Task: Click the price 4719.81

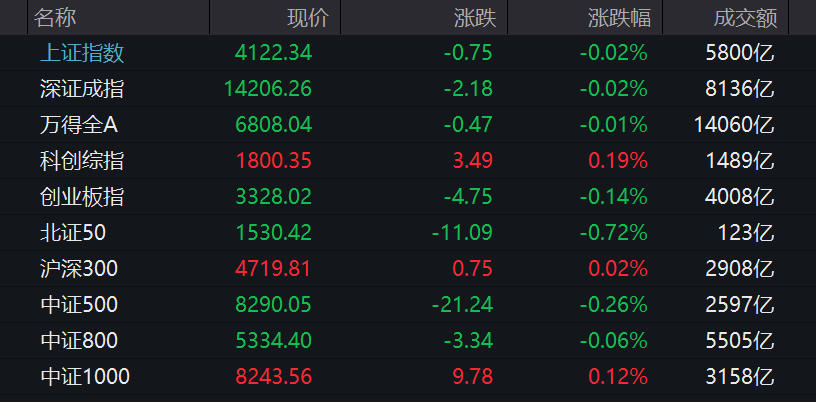Action: [273, 269]
